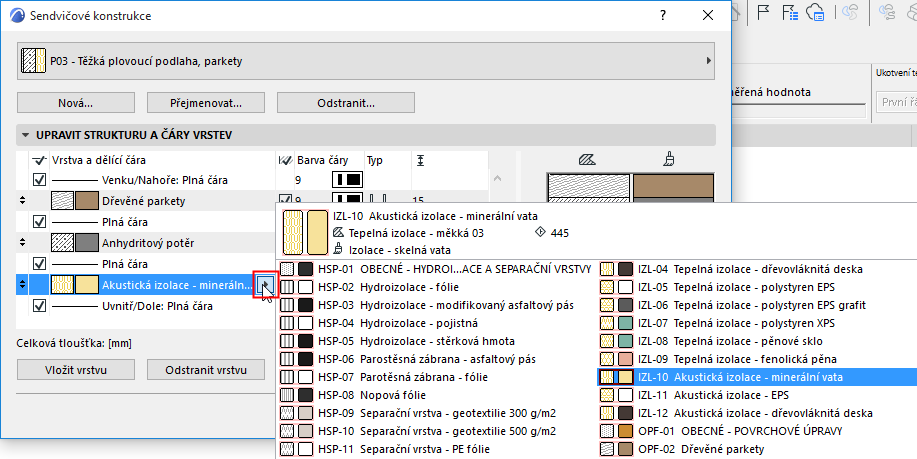Select IZL-05 Tepelná izolace - polystyren EPS
Viewport: 917px width, 459px height.
tap(757, 287)
